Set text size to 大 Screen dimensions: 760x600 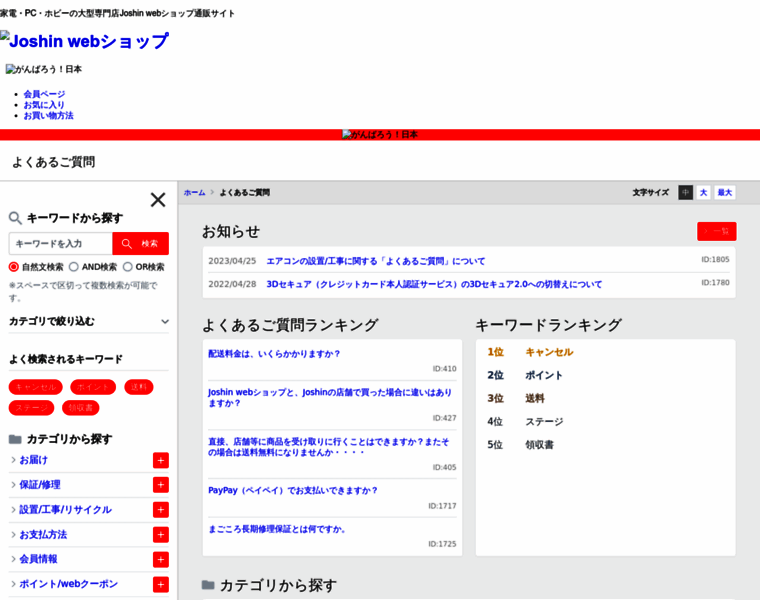(x=703, y=192)
